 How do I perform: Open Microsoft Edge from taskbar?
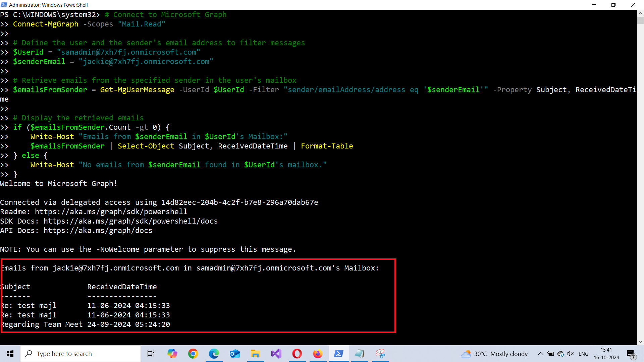pyautogui.click(x=214, y=354)
